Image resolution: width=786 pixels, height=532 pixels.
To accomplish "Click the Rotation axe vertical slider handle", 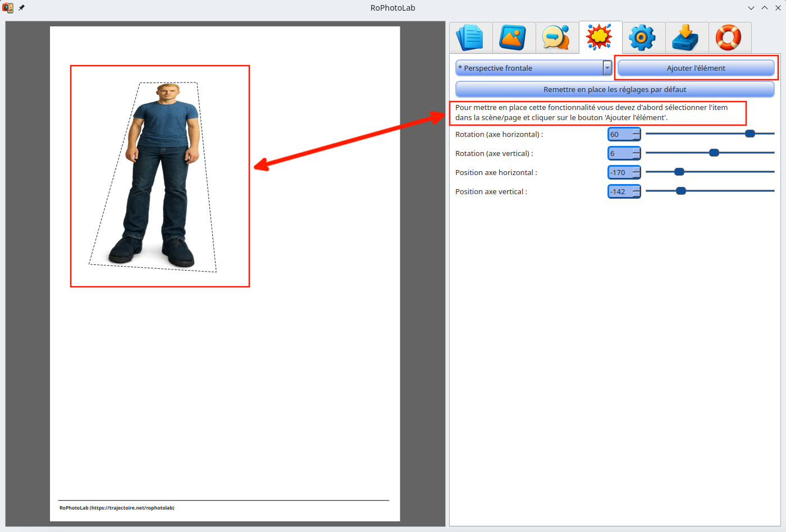I will [x=714, y=153].
